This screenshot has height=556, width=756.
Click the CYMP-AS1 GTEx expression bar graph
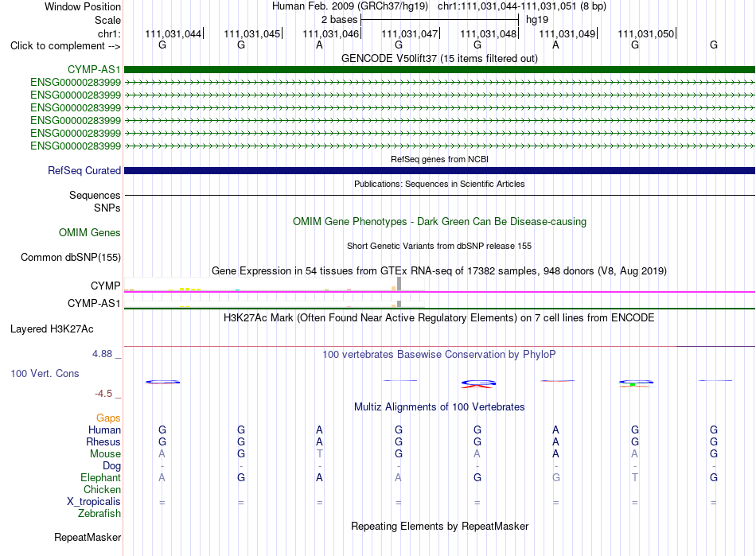pos(275,305)
